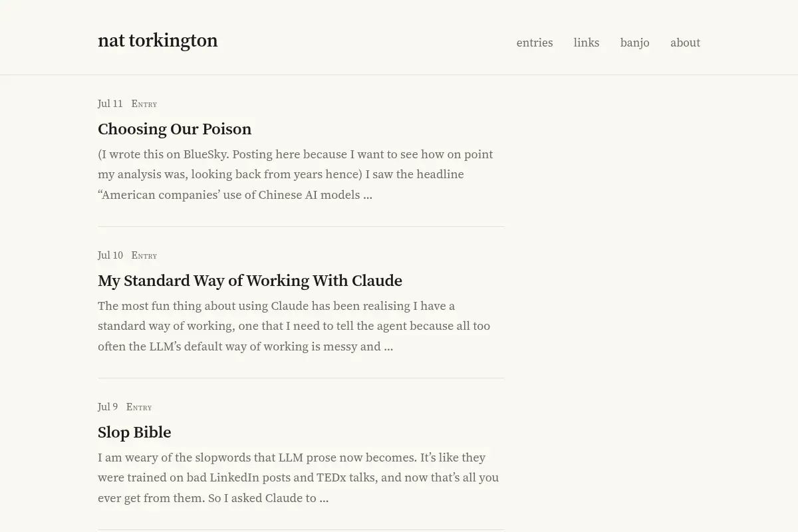Image resolution: width=798 pixels, height=532 pixels.
Task: Select the Entry tag beside Jul 10
Action: click(144, 255)
